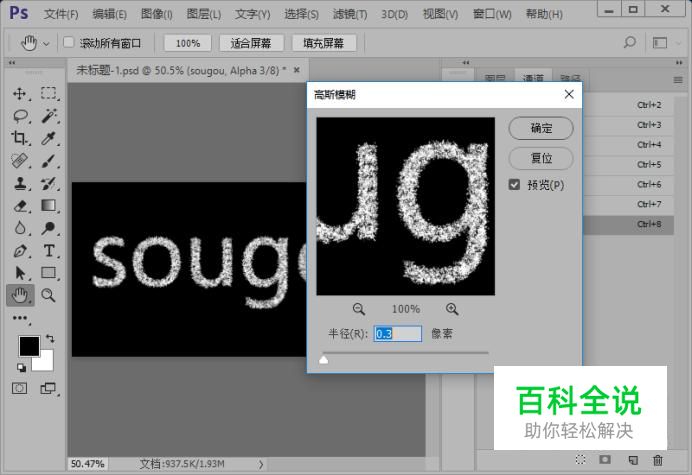Open the Channels panel options menu

pyautogui.click(x=678, y=80)
